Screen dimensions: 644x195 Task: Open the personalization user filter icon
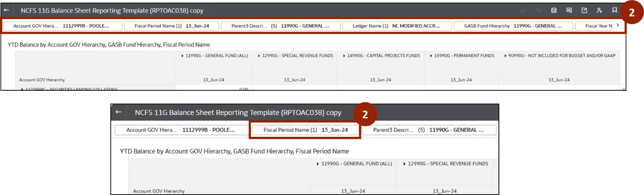click(x=599, y=10)
